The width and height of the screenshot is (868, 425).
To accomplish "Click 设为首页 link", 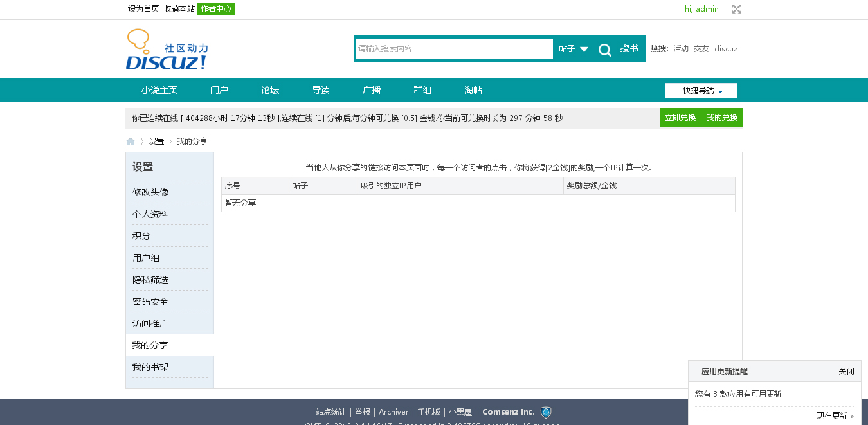I will click(143, 9).
